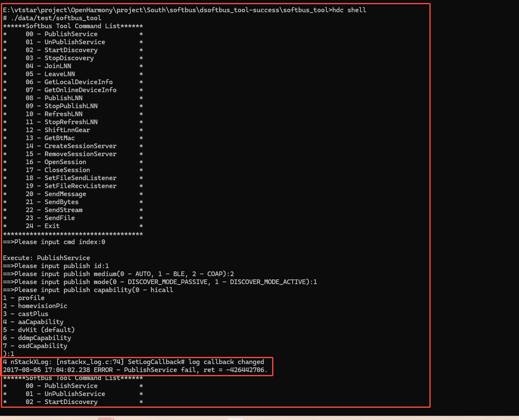519x420 pixels.
Task: Click the "hdc shell" command text
Action: [x=349, y=10]
